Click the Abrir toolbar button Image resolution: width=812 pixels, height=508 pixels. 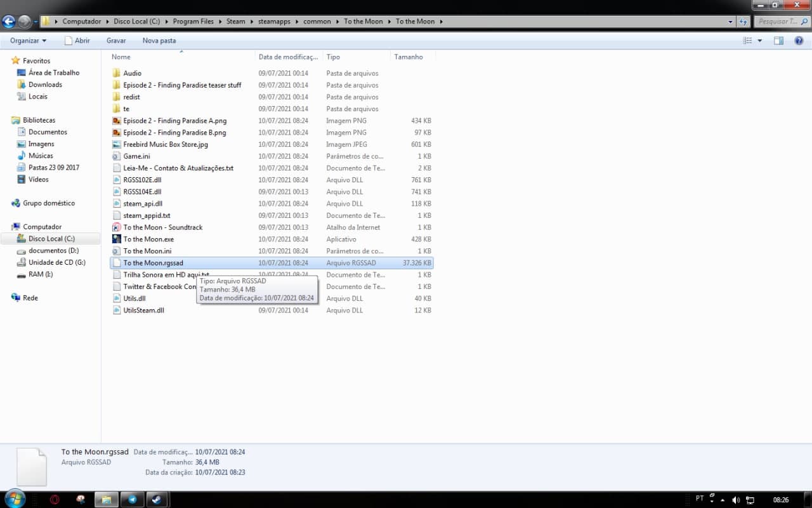coord(77,41)
